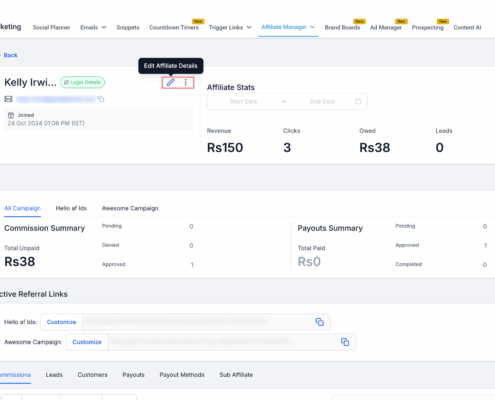Open the Content AI menu item
The image size is (495, 400).
point(467,27)
